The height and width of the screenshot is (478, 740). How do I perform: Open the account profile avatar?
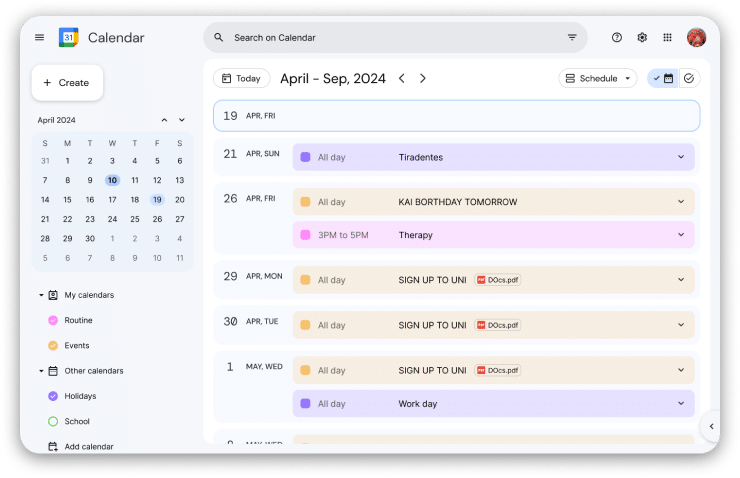coord(696,37)
